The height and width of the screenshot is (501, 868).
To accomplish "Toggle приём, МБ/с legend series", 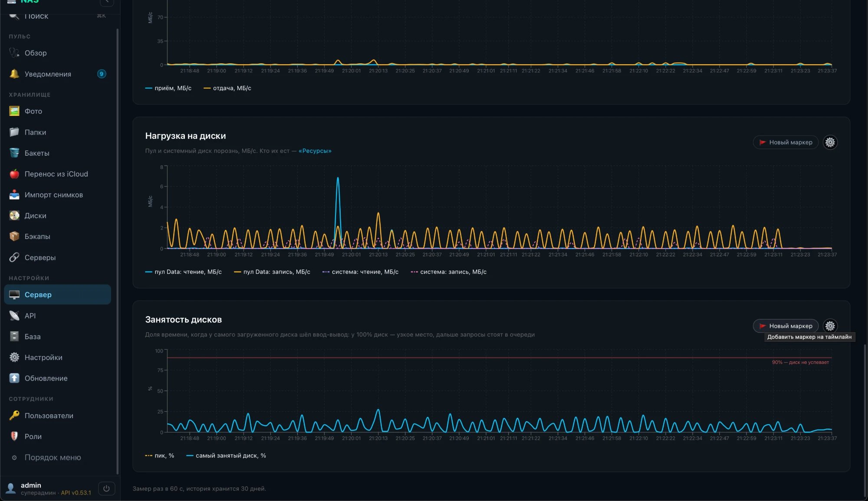I will [168, 88].
